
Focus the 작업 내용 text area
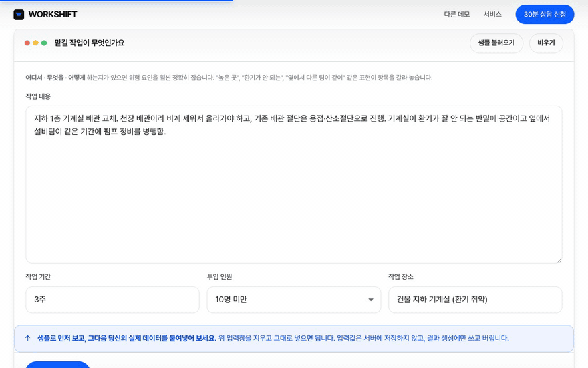click(293, 185)
